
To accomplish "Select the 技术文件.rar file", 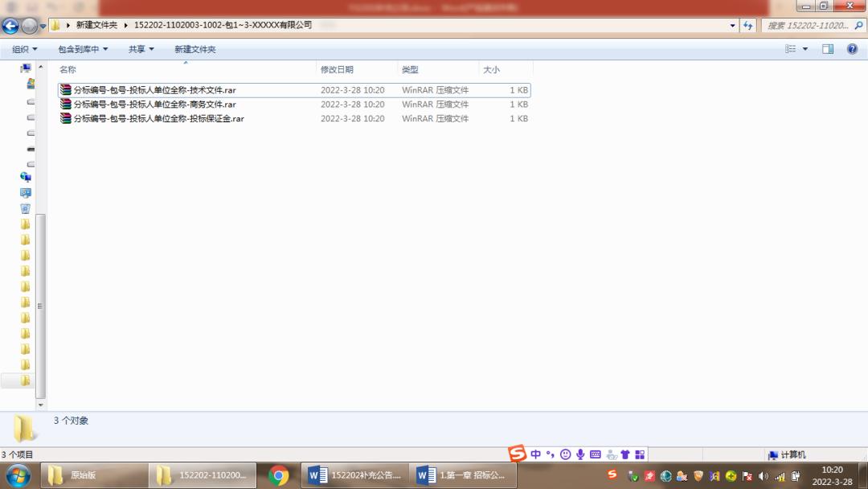I will 294,90.
